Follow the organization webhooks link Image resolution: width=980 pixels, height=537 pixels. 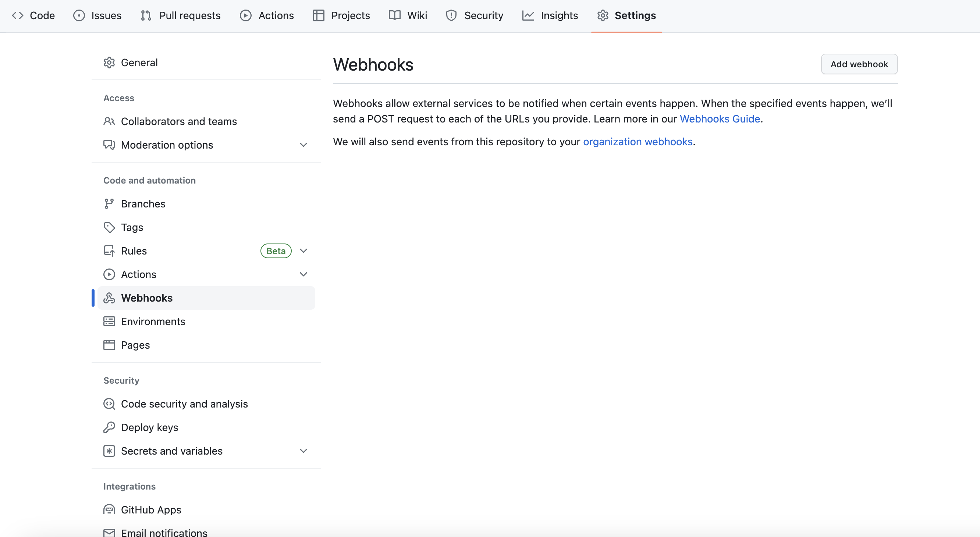[x=637, y=142]
